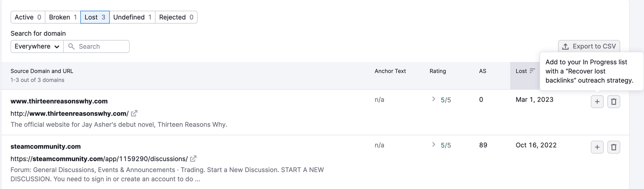Open the steamcommunity.com discussions URL link
Viewport: 644px width, 189px height.
point(99,159)
